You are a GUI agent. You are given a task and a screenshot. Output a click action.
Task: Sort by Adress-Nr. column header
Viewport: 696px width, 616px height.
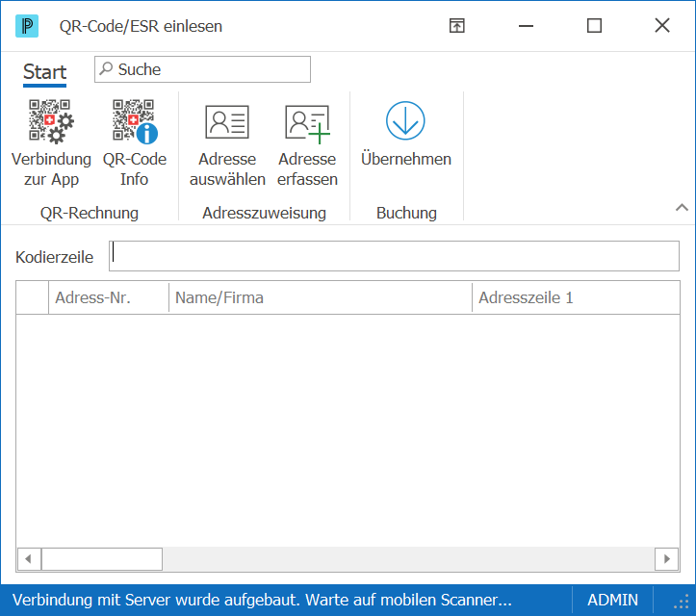tap(109, 297)
